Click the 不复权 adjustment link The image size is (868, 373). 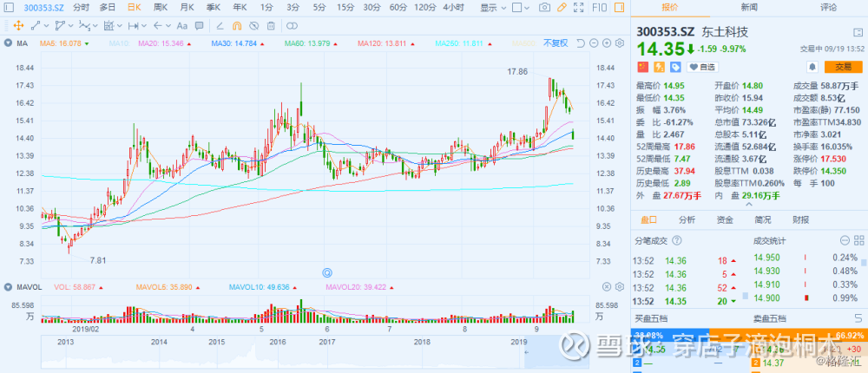pyautogui.click(x=556, y=43)
